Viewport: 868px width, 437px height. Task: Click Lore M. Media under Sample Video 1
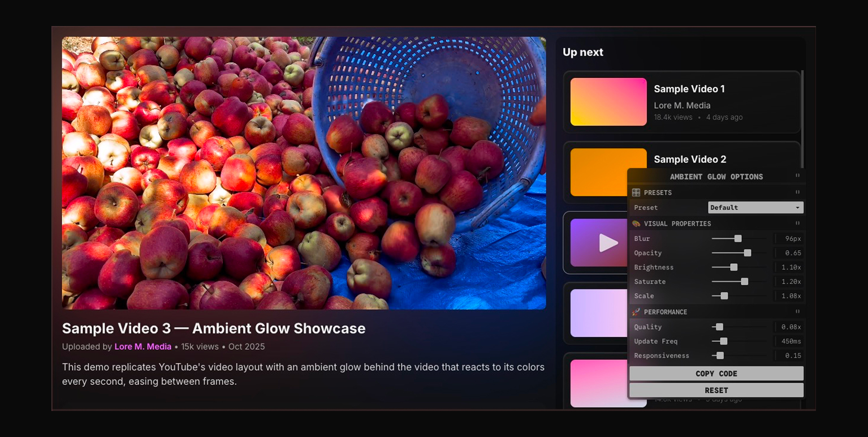click(682, 105)
